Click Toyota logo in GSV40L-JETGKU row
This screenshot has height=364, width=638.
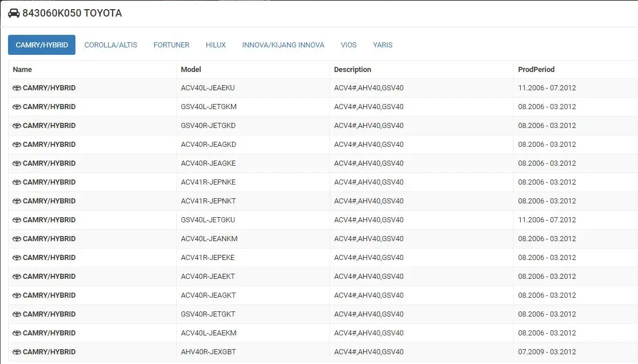click(x=17, y=220)
